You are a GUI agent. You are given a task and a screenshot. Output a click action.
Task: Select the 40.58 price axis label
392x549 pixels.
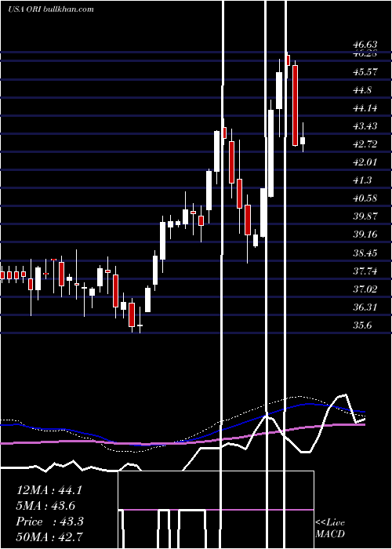coord(365,198)
